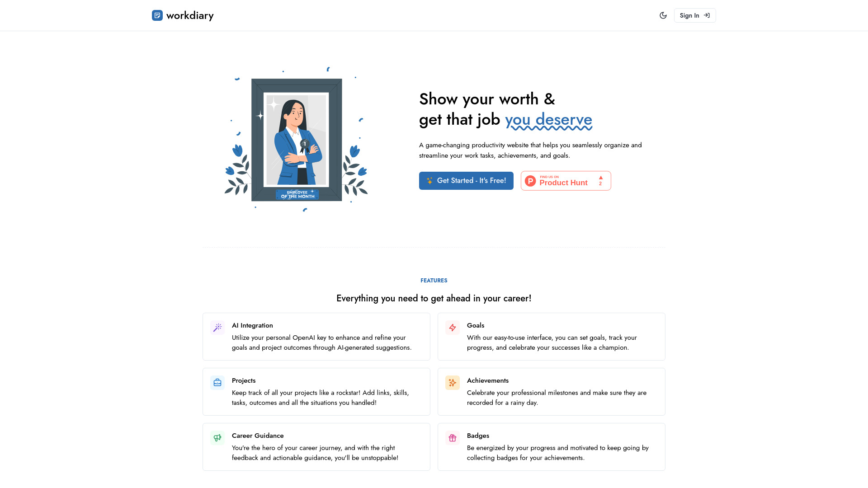Click the Workdiary logo icon

[157, 15]
